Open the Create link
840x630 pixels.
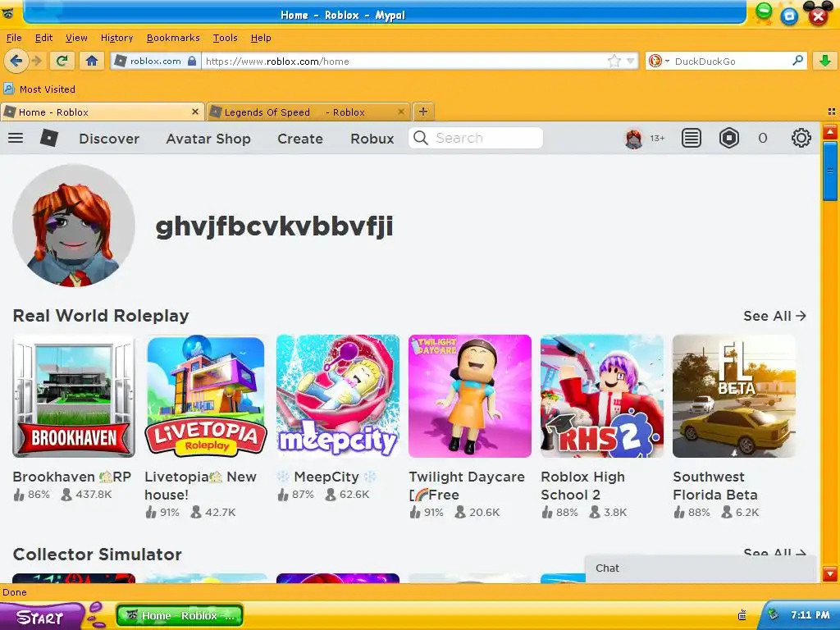(300, 139)
